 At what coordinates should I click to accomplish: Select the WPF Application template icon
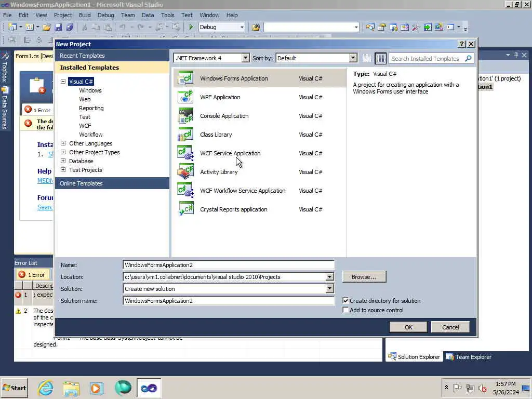point(185,97)
